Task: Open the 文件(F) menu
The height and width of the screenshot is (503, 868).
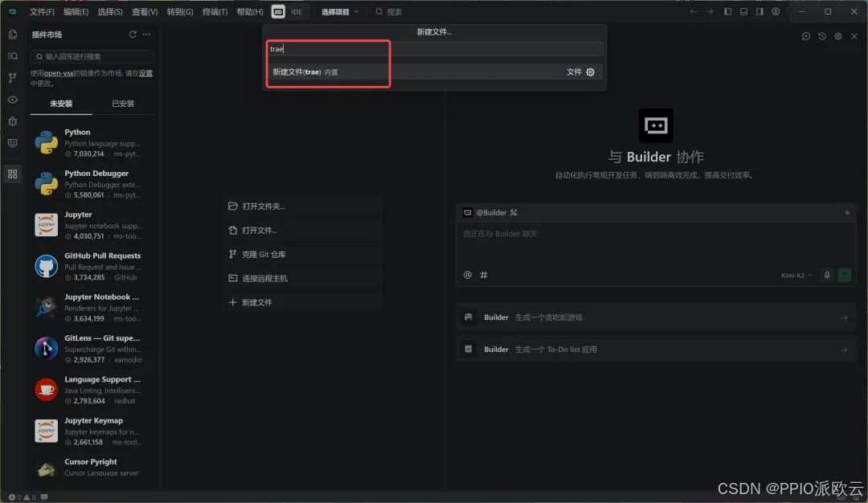Action: [42, 11]
